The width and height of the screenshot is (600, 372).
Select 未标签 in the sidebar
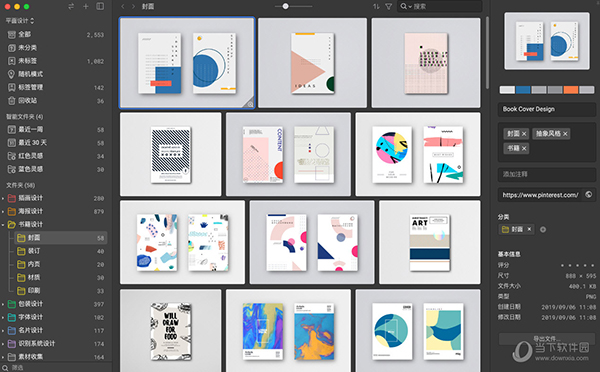(56, 61)
